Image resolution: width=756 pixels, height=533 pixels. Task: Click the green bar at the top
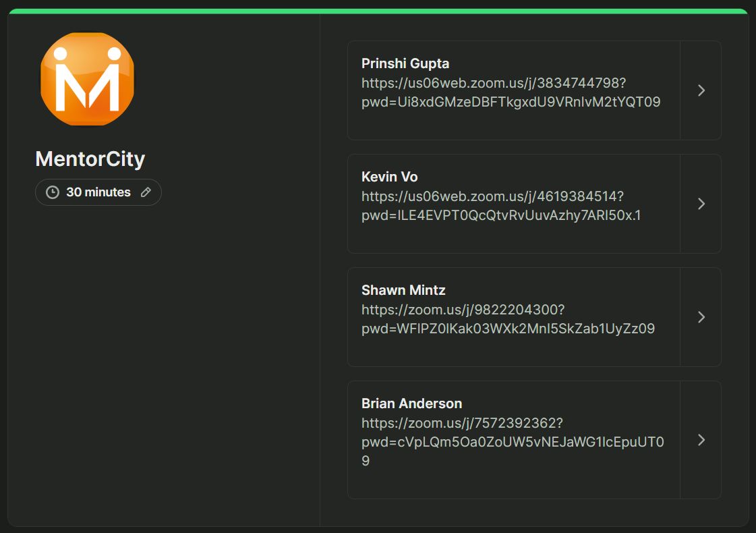click(378, 11)
